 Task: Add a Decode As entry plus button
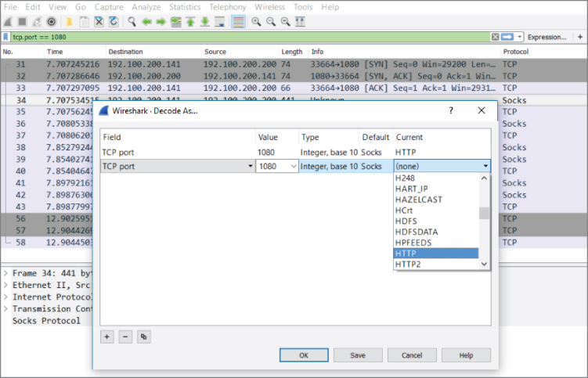click(x=107, y=337)
